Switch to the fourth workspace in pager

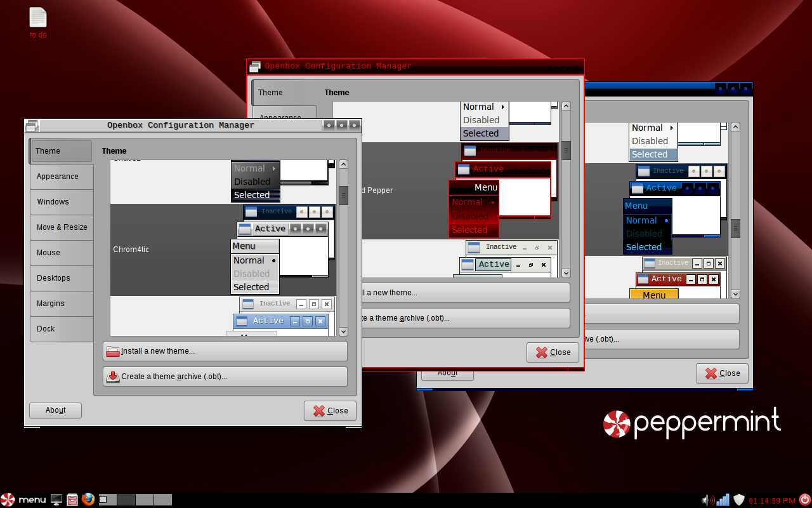pos(163,500)
